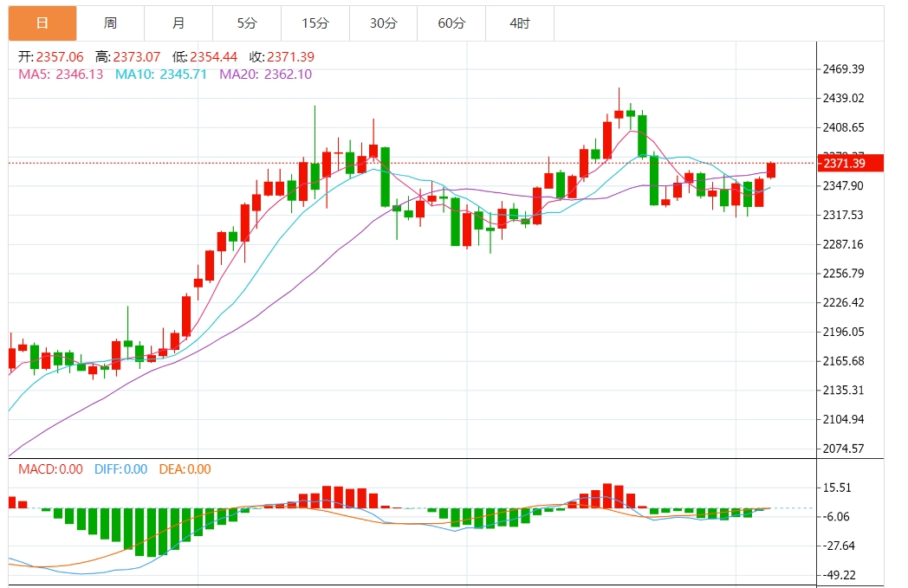The height and width of the screenshot is (588, 908).
Task: Click the 2165.68 price axis label
Action: coord(844,361)
